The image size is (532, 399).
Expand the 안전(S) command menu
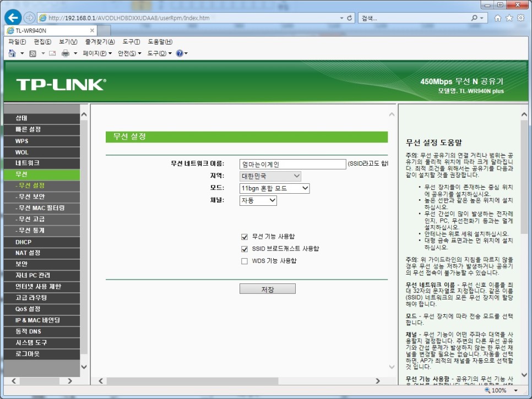tap(129, 53)
